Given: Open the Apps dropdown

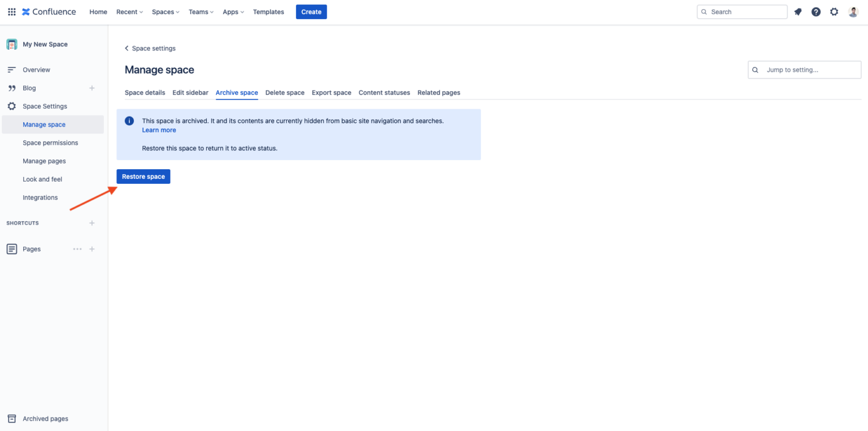Looking at the screenshot, I should point(233,11).
